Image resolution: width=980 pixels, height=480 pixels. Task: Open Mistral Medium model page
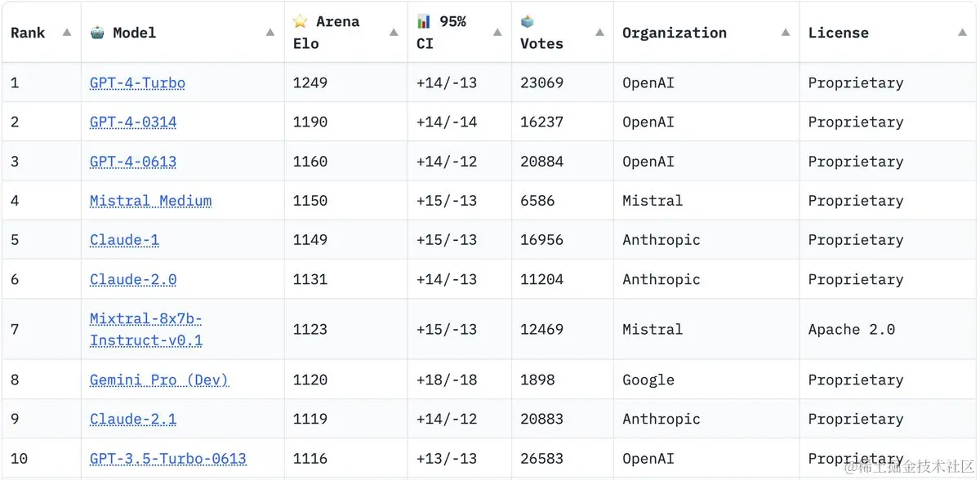150,200
